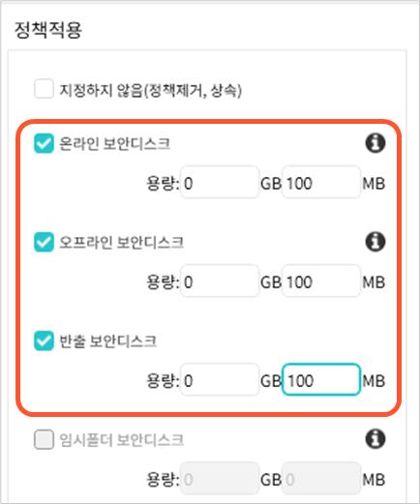The image size is (420, 504).
Task: Uncheck the 반출 보안디스크 checkbox
Action: click(44, 341)
